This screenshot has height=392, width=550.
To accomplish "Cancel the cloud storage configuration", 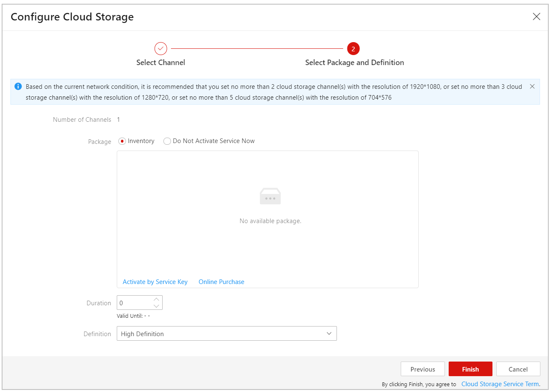I will point(518,369).
